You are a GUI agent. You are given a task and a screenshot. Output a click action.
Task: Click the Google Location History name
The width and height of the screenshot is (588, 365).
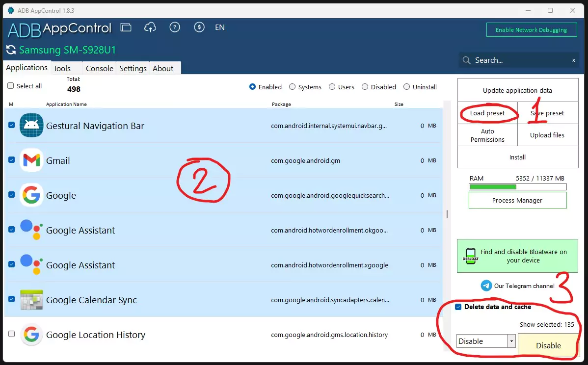click(x=96, y=335)
